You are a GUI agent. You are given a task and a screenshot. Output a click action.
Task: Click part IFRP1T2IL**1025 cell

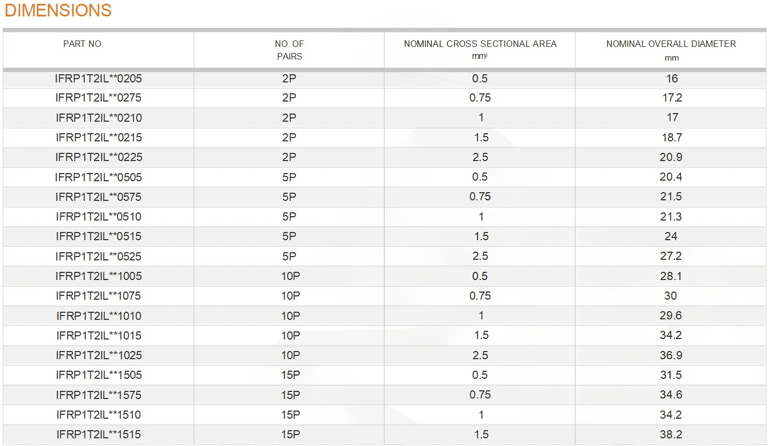click(98, 355)
